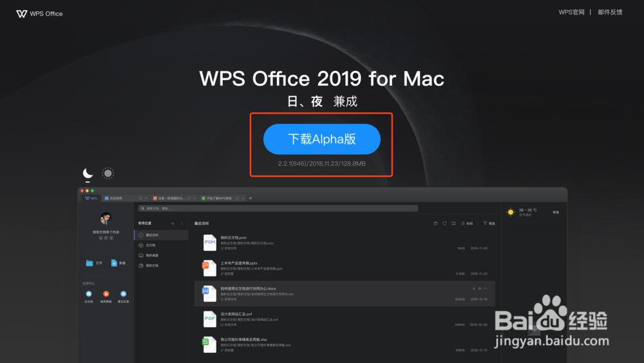The height and width of the screenshot is (363, 644).
Task: Open more options beside 常用位置
Action: tap(182, 224)
